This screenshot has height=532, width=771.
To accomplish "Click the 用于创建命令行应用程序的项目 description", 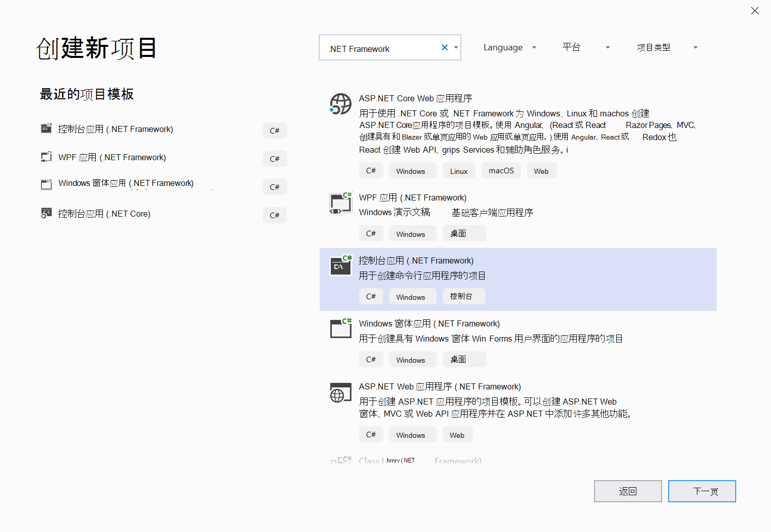I will (422, 276).
